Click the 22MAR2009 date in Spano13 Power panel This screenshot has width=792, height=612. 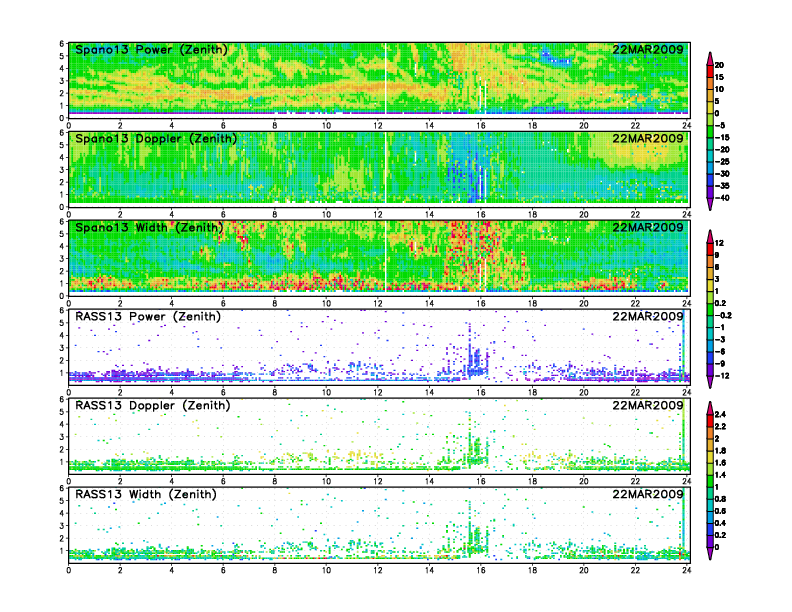tap(649, 50)
